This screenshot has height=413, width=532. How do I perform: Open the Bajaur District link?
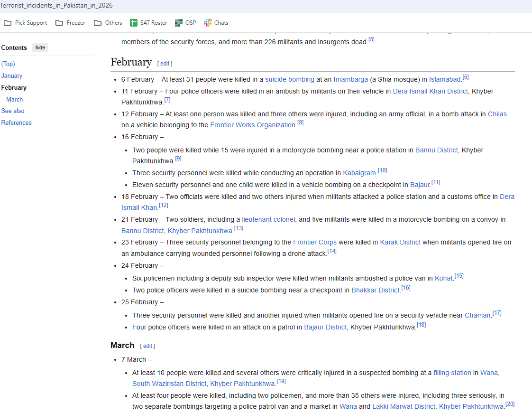pos(325,327)
